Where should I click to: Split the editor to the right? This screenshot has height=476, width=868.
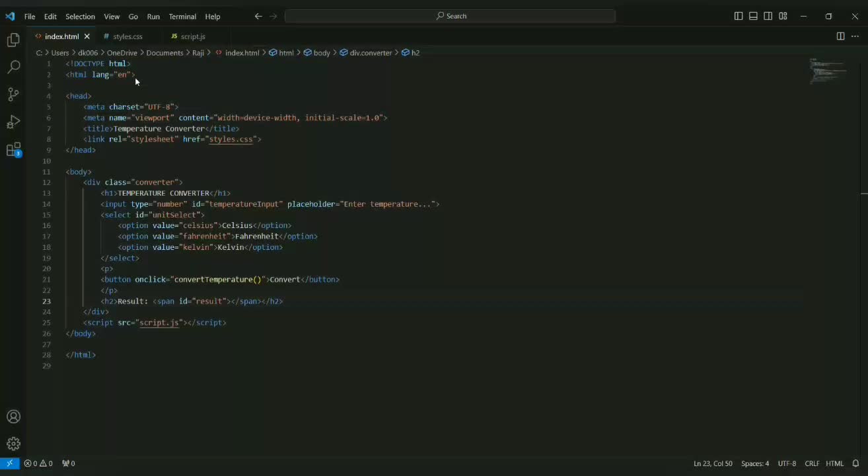pos(840,36)
